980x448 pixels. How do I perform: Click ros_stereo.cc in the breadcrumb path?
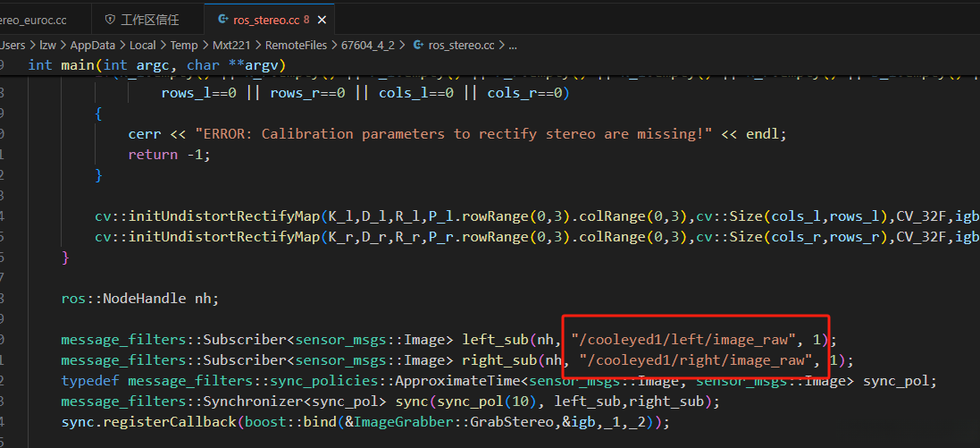[461, 44]
